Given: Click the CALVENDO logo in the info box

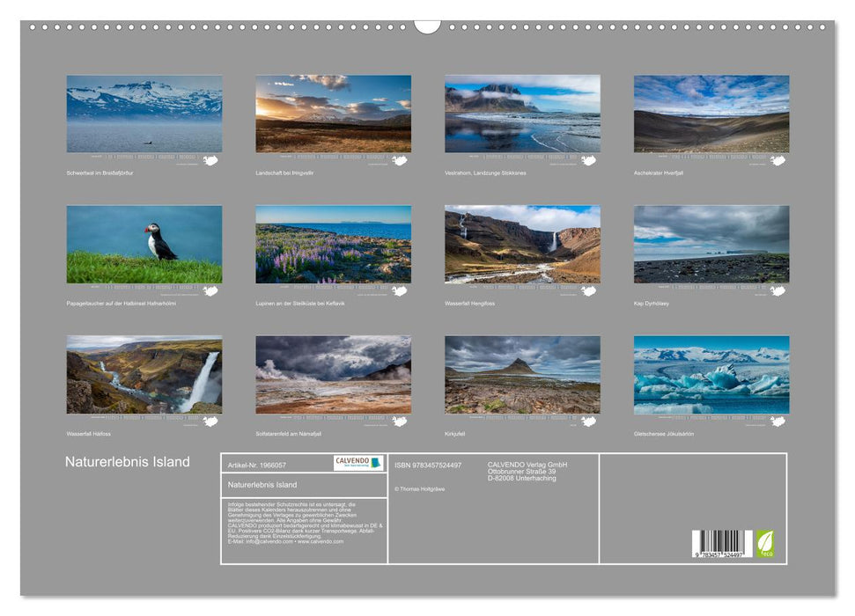Looking at the screenshot, I should pyautogui.click(x=357, y=463).
